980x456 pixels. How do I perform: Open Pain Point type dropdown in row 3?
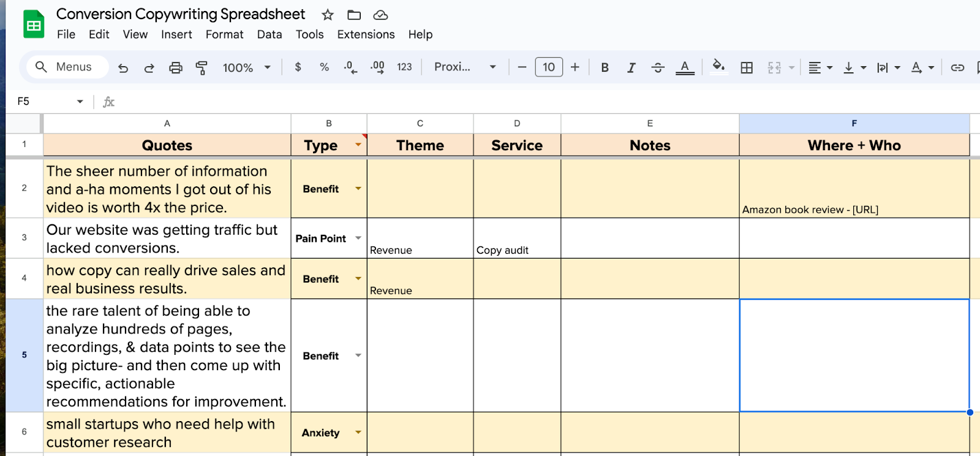pos(358,238)
